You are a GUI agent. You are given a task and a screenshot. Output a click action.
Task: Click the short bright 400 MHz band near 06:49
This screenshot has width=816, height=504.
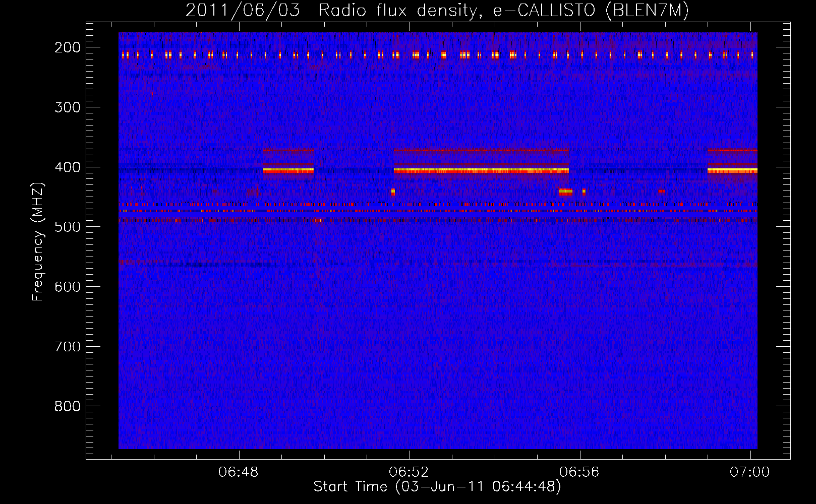(x=288, y=170)
